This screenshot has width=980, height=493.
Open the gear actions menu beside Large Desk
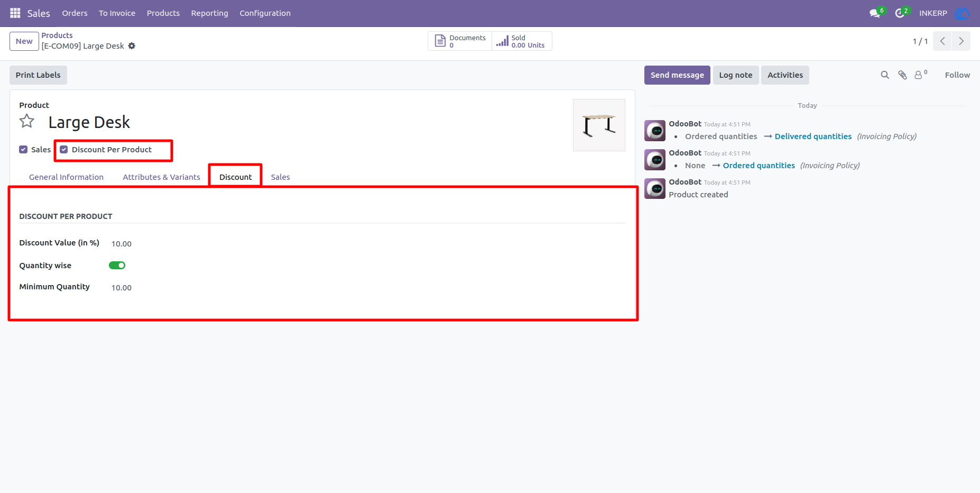(x=132, y=46)
